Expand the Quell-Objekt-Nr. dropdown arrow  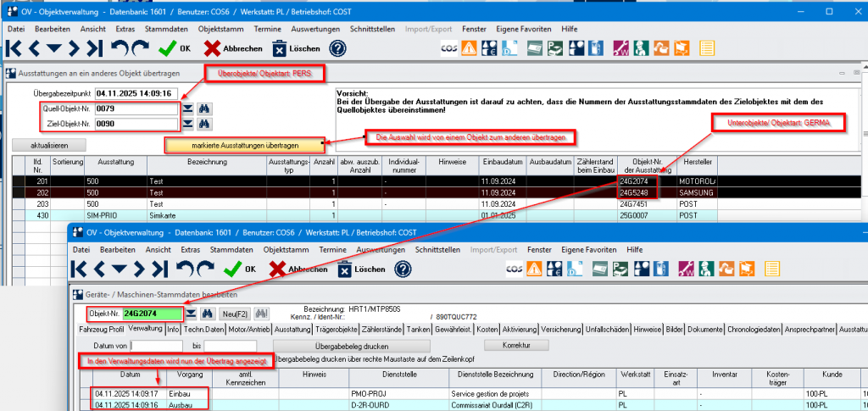tap(187, 108)
